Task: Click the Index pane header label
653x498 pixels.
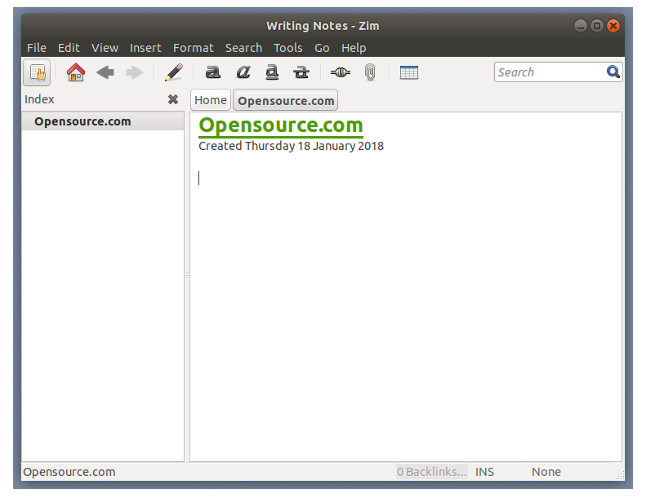Action: pos(39,99)
